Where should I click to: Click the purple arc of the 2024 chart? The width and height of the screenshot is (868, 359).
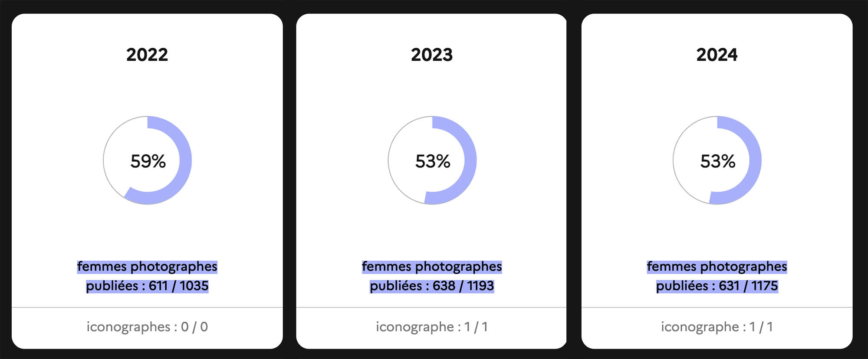pyautogui.click(x=755, y=160)
